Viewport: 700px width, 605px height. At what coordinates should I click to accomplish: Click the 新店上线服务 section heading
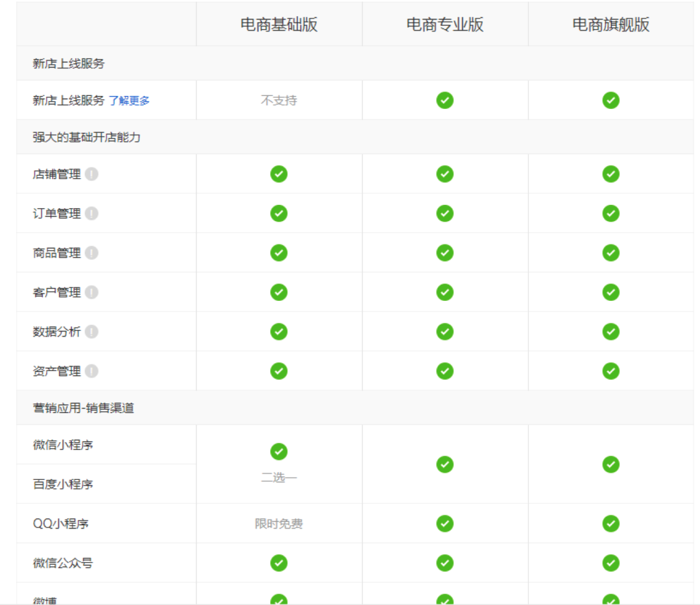tap(68, 64)
